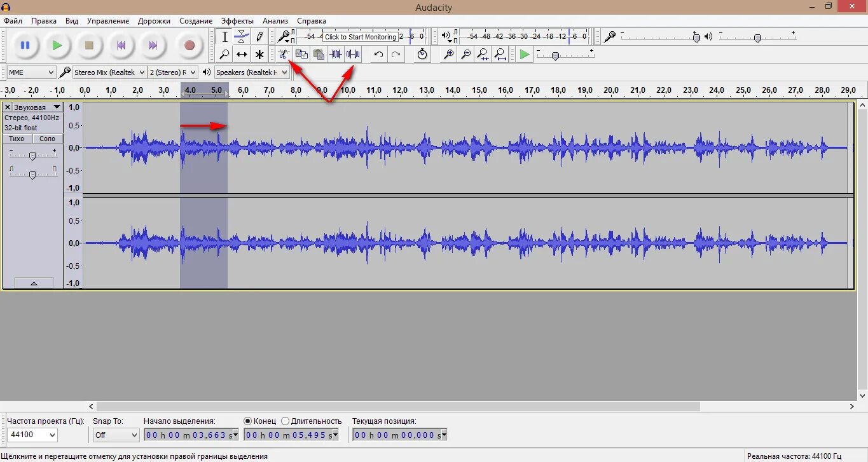Click the Copy icon in edit toolbar
The image size is (868, 462).
(x=301, y=55)
